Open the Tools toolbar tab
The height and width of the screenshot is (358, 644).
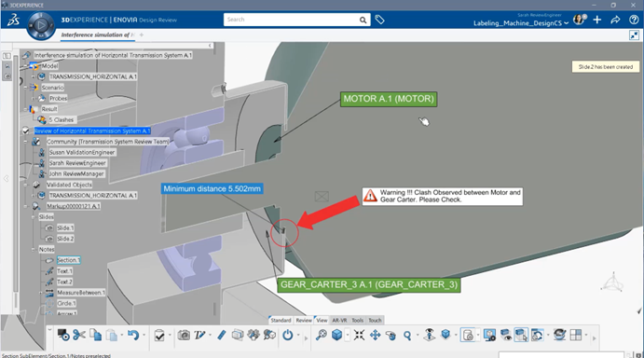pos(357,320)
